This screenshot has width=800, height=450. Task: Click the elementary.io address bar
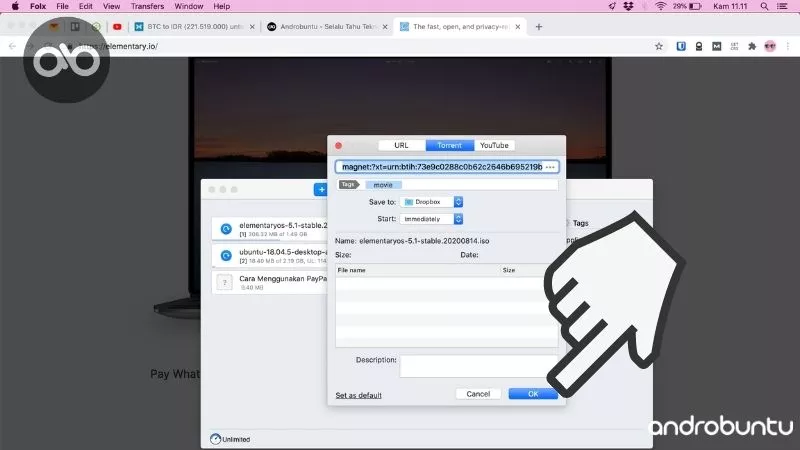[x=357, y=46]
